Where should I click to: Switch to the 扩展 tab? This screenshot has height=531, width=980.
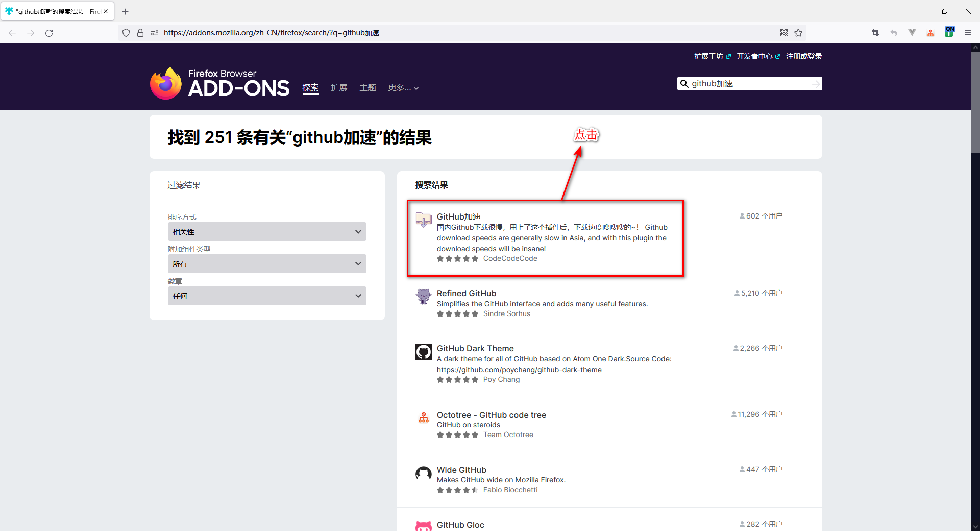(x=339, y=87)
